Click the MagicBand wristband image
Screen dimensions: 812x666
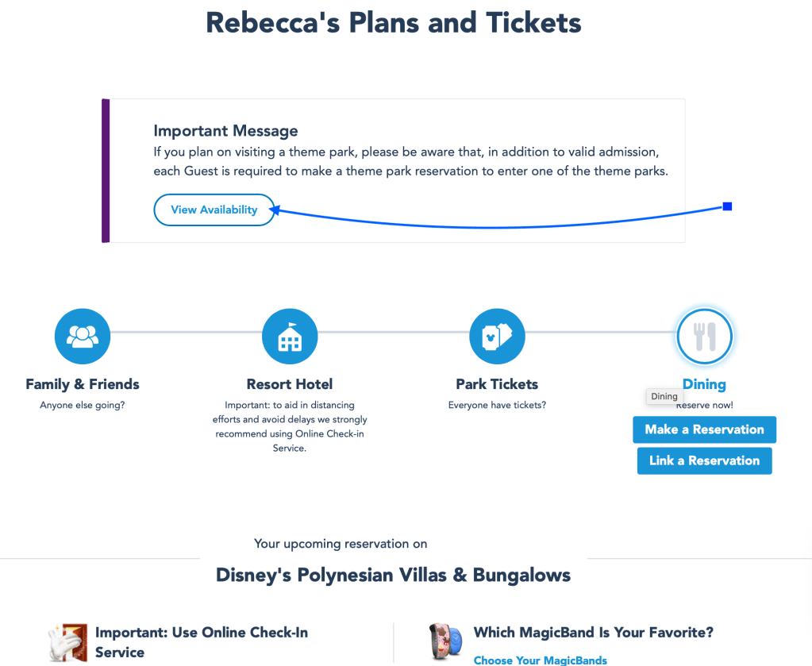click(x=444, y=641)
